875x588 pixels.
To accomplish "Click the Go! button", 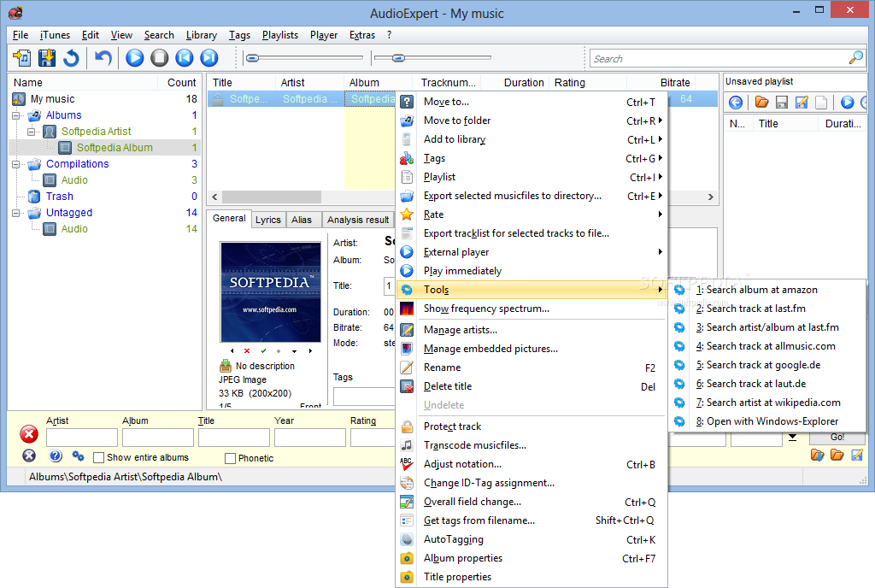I will tap(837, 438).
